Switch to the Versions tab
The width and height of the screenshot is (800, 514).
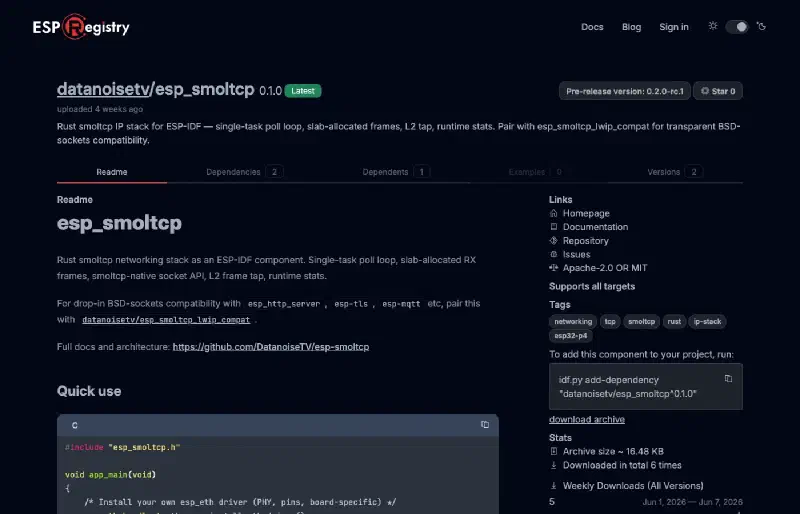(x=674, y=172)
